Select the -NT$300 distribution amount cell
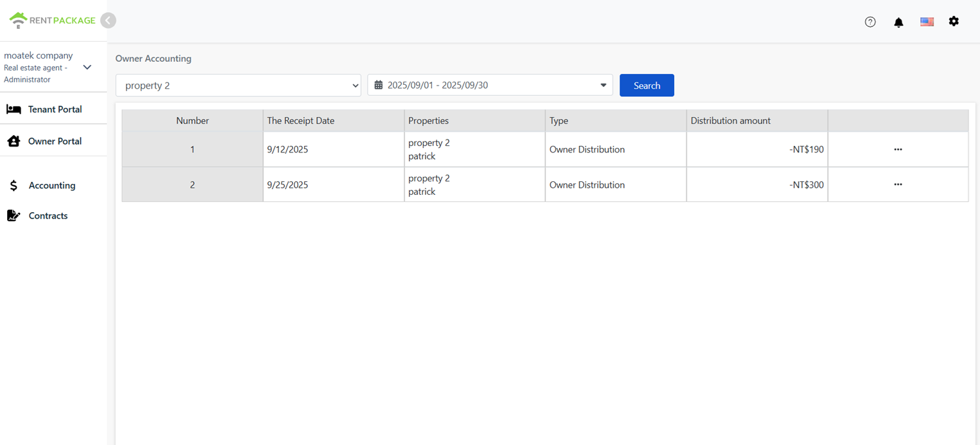Image resolution: width=980 pixels, height=445 pixels. [806, 185]
